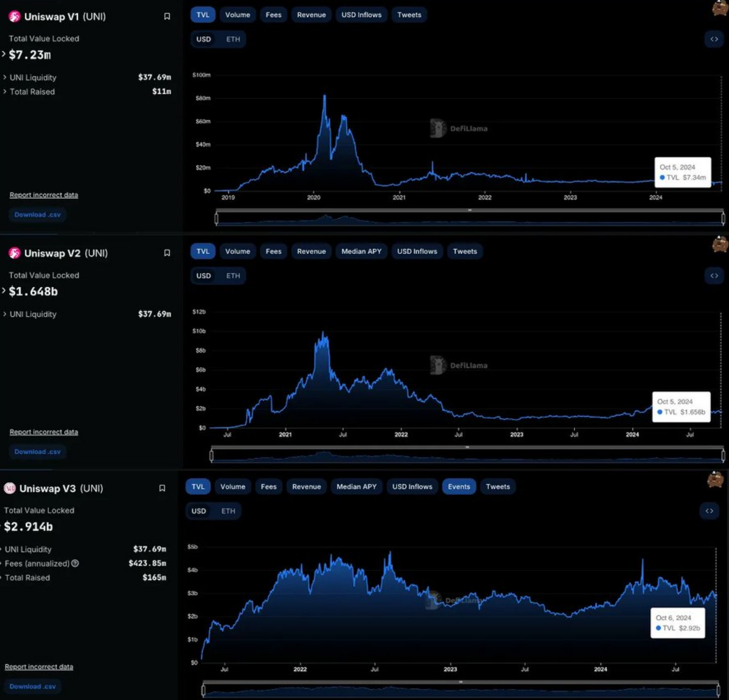The image size is (729, 700).
Task: Click left range handle of V2 zoom slider
Action: pyautogui.click(x=211, y=456)
